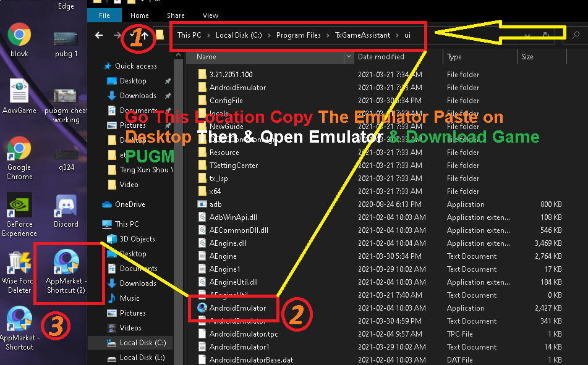The image size is (588, 365).
Task: Open pinned Desktop under Quick access
Action: (127, 81)
